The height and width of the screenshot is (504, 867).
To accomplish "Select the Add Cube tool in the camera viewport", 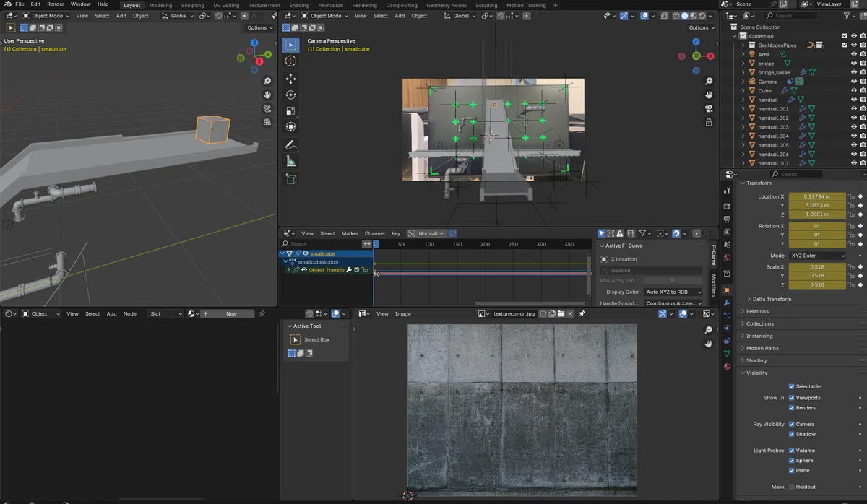I will coord(290,179).
